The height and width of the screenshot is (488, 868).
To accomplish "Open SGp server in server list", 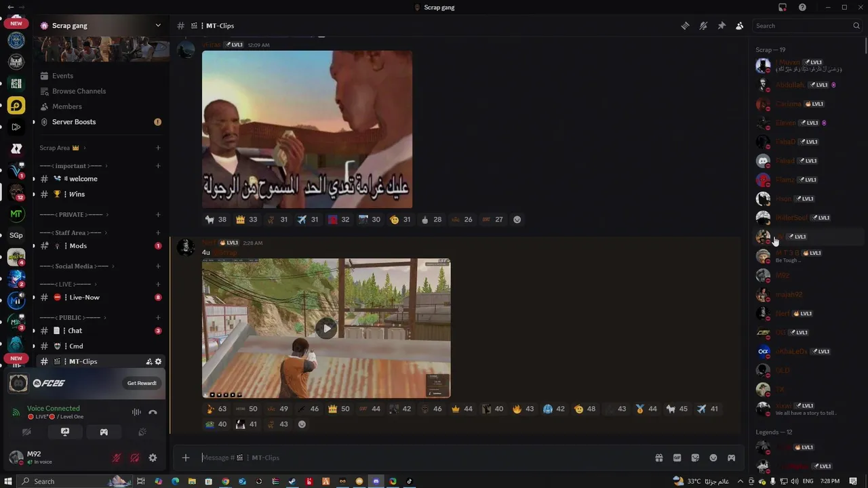I will (x=16, y=235).
